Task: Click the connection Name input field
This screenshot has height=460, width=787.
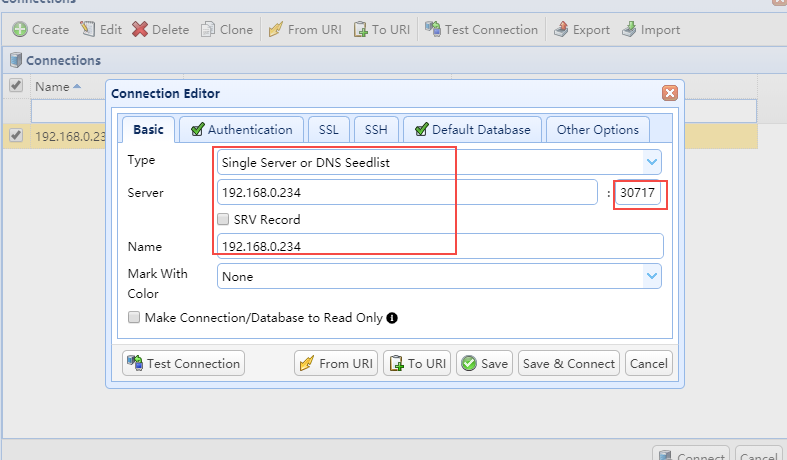Action: coord(440,246)
